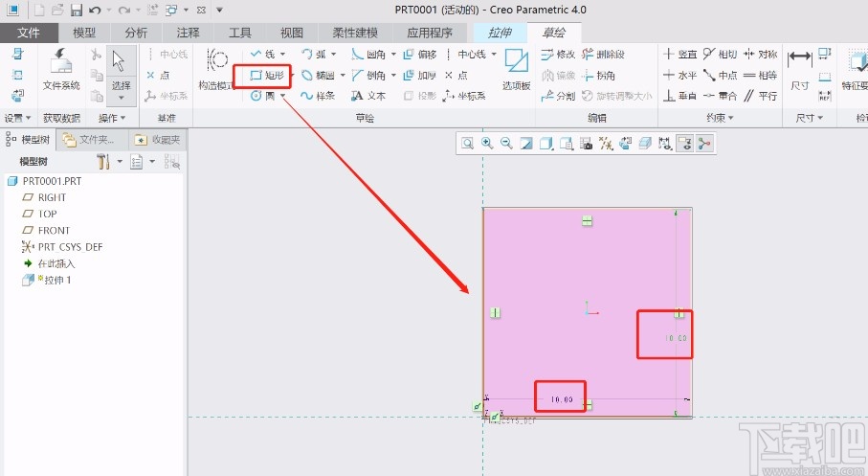Select the Line (线) sketch tool

[263, 55]
